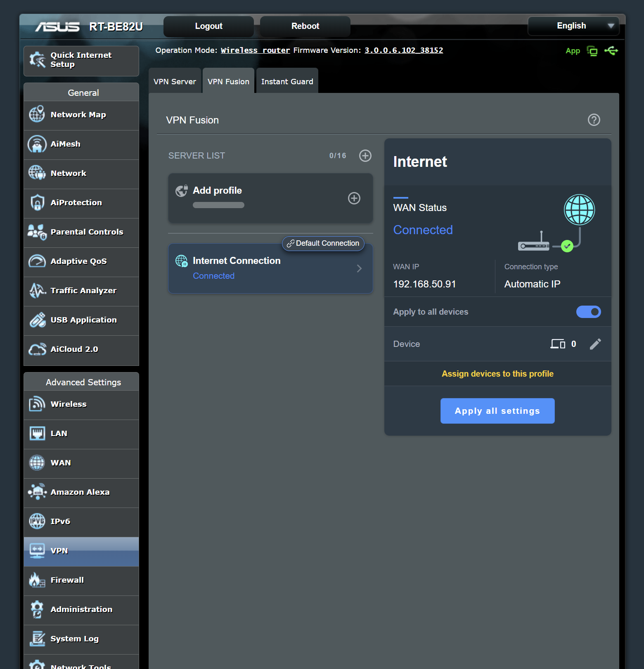
Task: Click the Network Map globe icon
Action: pos(37,114)
